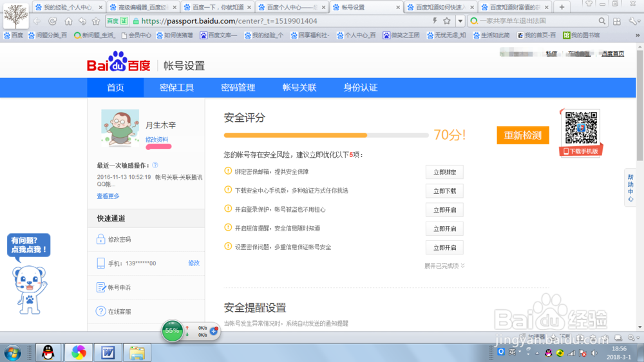The image size is (644, 362).
Task: Open QQ penguin in the taskbar
Action: pos(48,352)
